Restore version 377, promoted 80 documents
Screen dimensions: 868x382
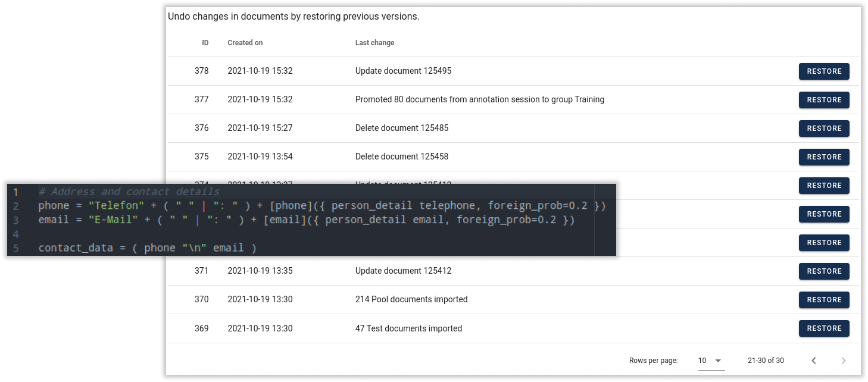[x=824, y=100]
